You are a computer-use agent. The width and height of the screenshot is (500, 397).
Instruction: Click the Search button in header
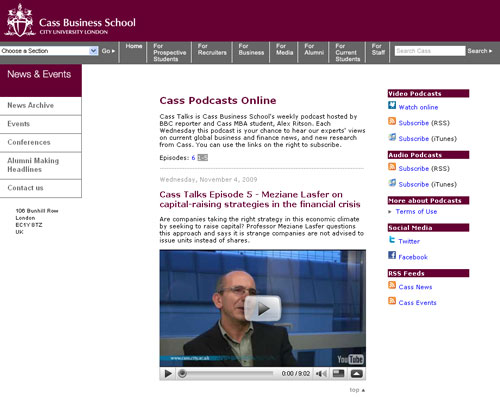tap(480, 51)
